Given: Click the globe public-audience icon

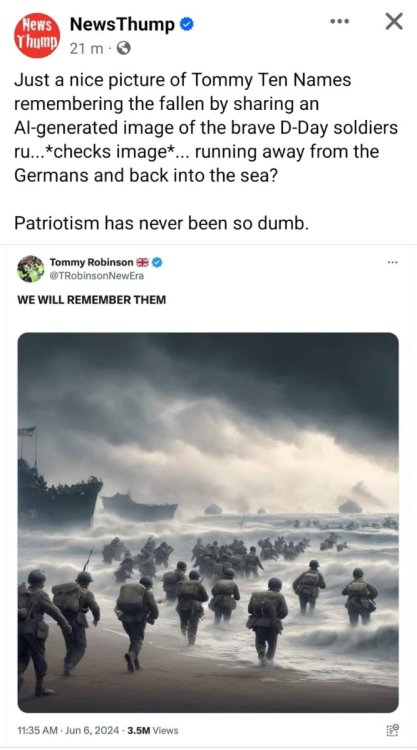Looking at the screenshot, I should click(x=124, y=48).
